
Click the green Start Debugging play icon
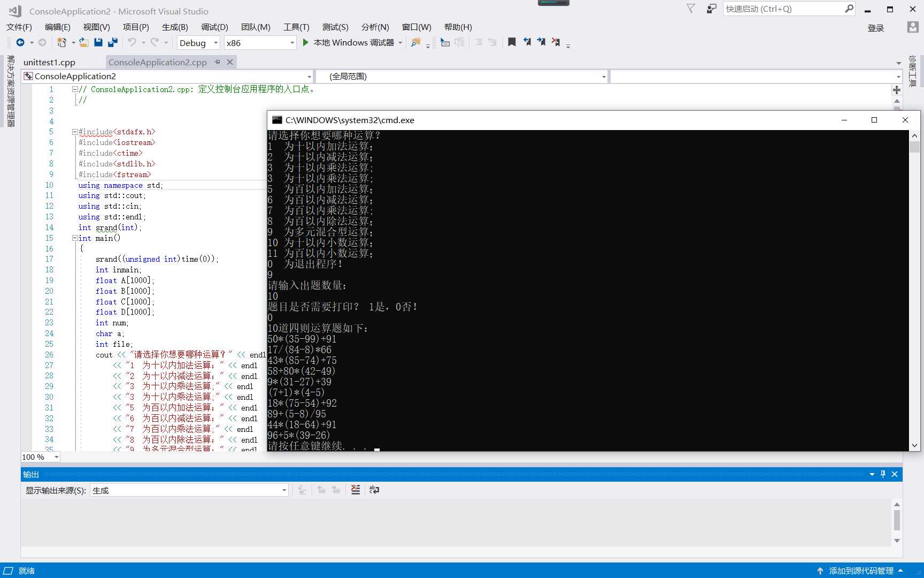[305, 42]
